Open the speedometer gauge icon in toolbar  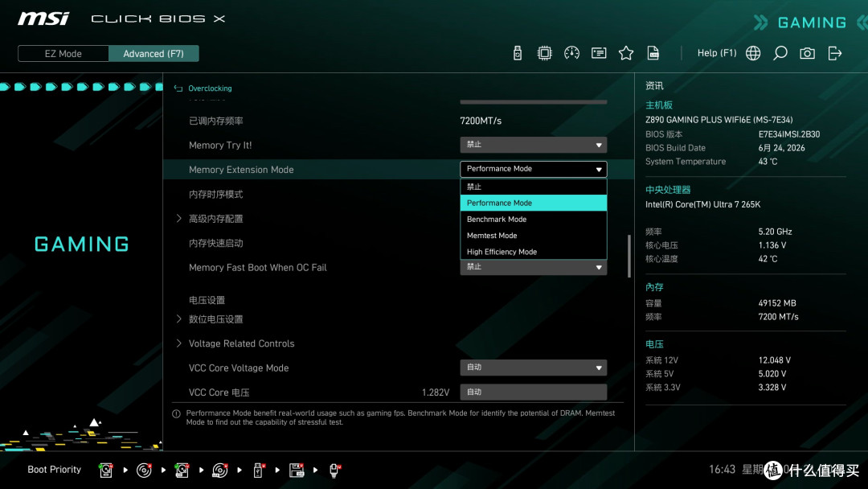point(572,53)
